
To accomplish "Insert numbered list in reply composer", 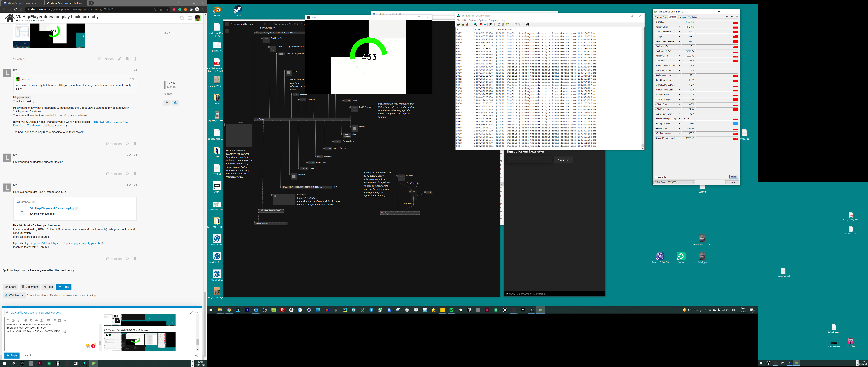I will point(54,321).
